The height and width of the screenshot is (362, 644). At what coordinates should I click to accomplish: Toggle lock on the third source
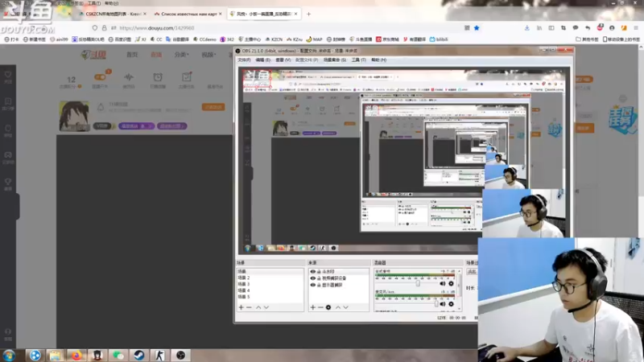[319, 285]
